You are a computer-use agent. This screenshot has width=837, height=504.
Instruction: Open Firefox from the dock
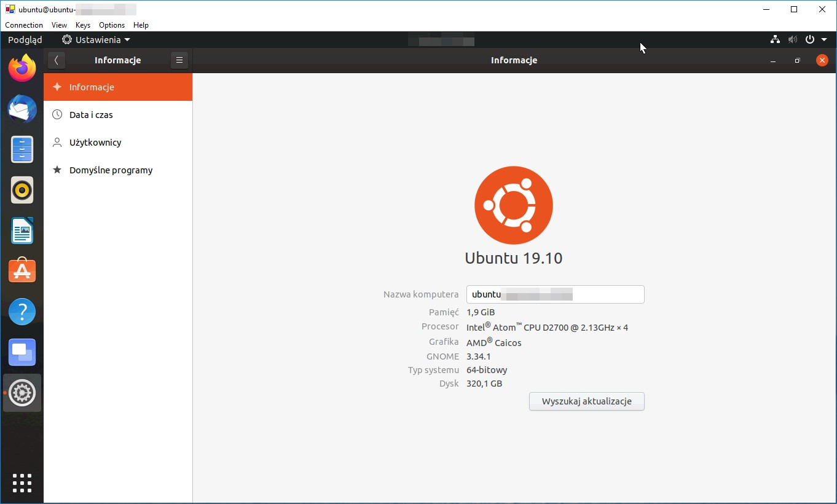pos(22,68)
